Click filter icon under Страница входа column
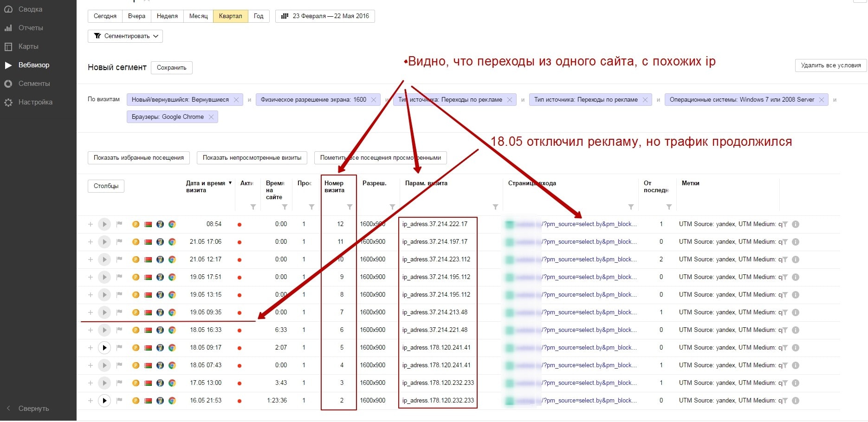 (x=631, y=207)
